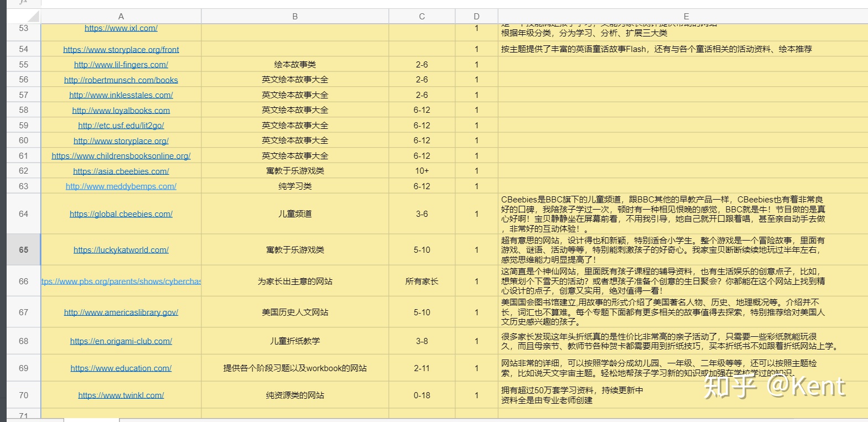
Task: Select row 54 header
Action: click(x=23, y=49)
